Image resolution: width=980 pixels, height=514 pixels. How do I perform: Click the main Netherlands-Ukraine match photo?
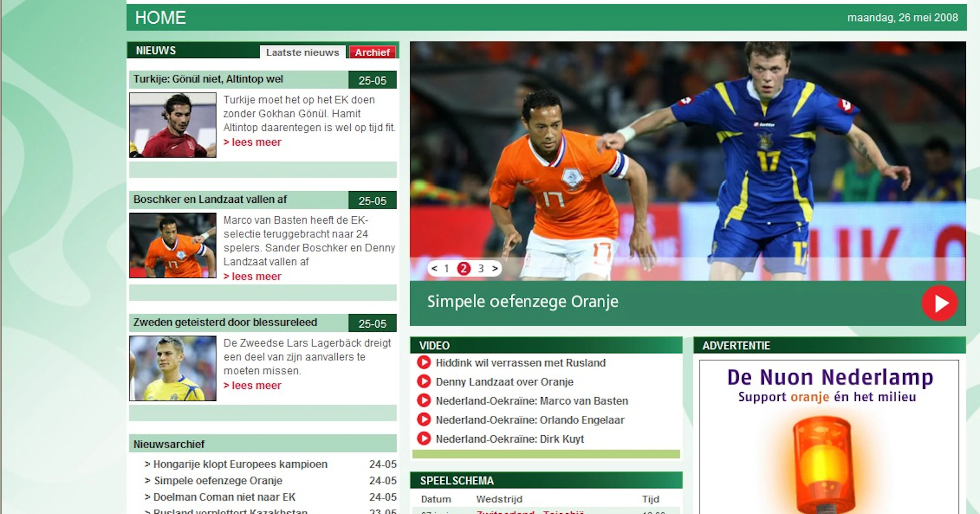click(688, 161)
